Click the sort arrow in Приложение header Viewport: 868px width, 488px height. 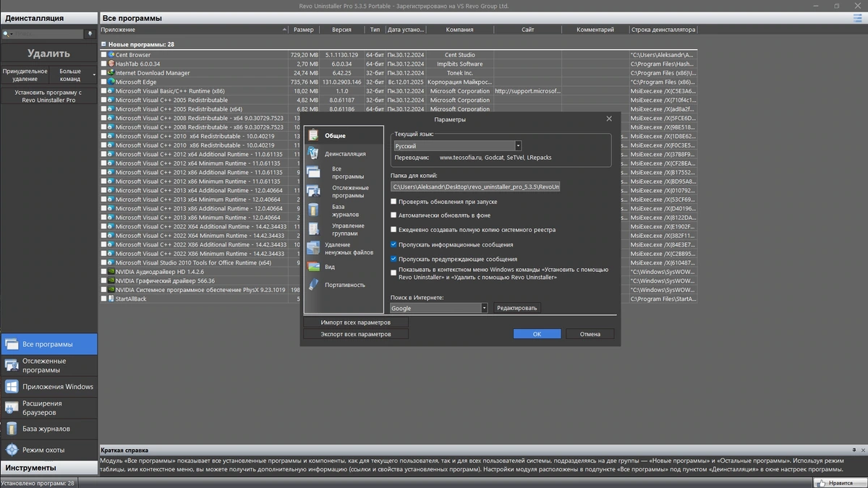(x=285, y=30)
